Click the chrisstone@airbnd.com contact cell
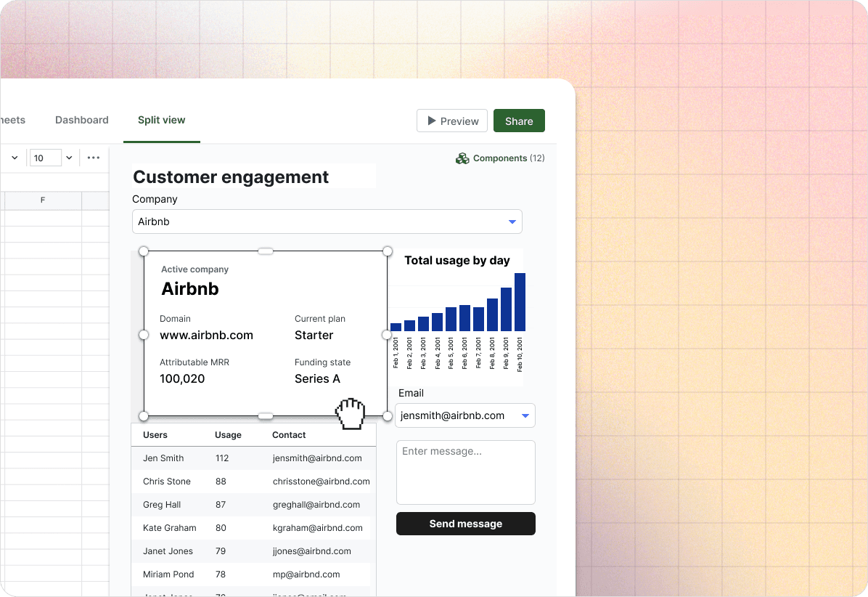 click(321, 482)
